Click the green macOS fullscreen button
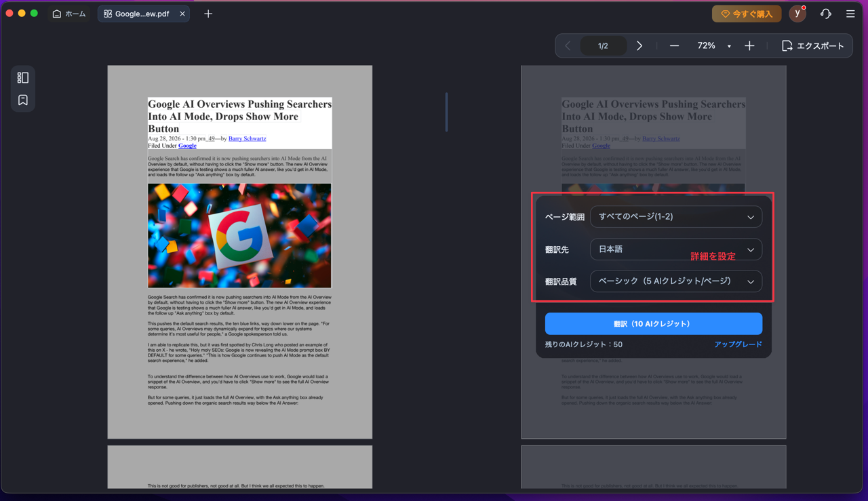 pos(34,14)
